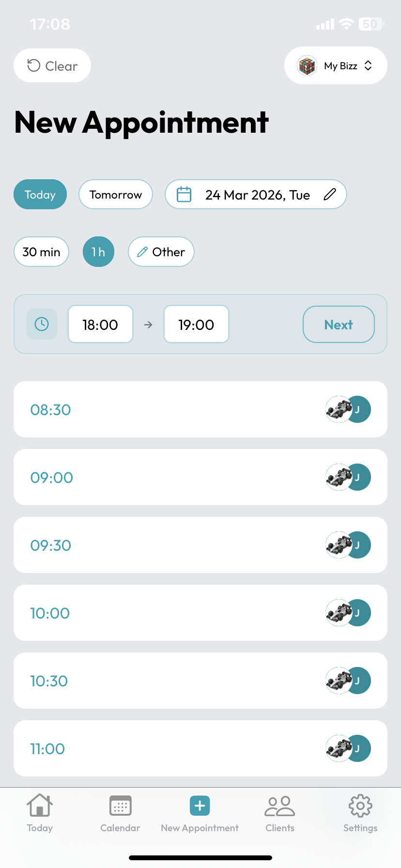Open the Other custom duration option

[161, 252]
